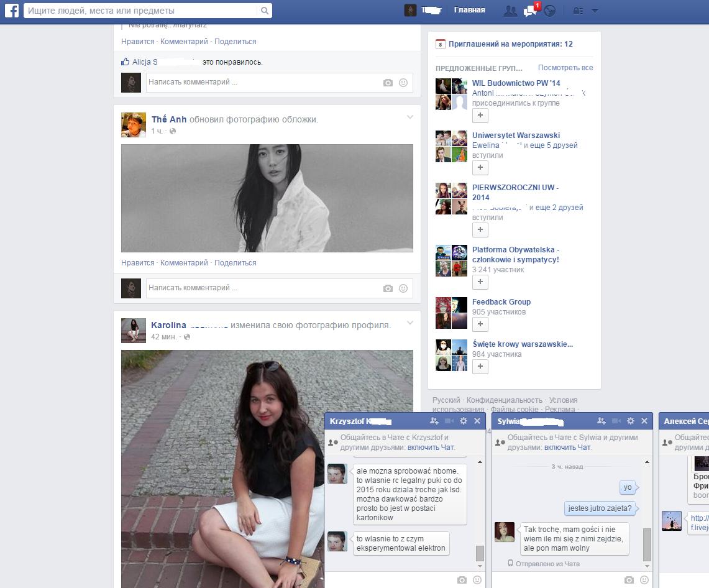709x588 pixels.
Task: Join the WIL Budownictwo PW '14 group
Action: click(x=480, y=116)
